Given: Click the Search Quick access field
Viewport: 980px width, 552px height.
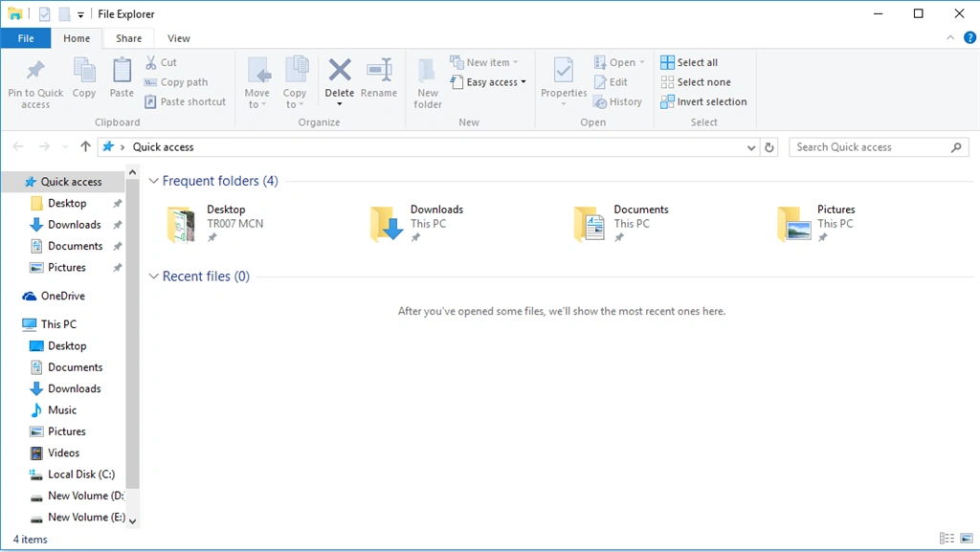Looking at the screenshot, I should (870, 147).
